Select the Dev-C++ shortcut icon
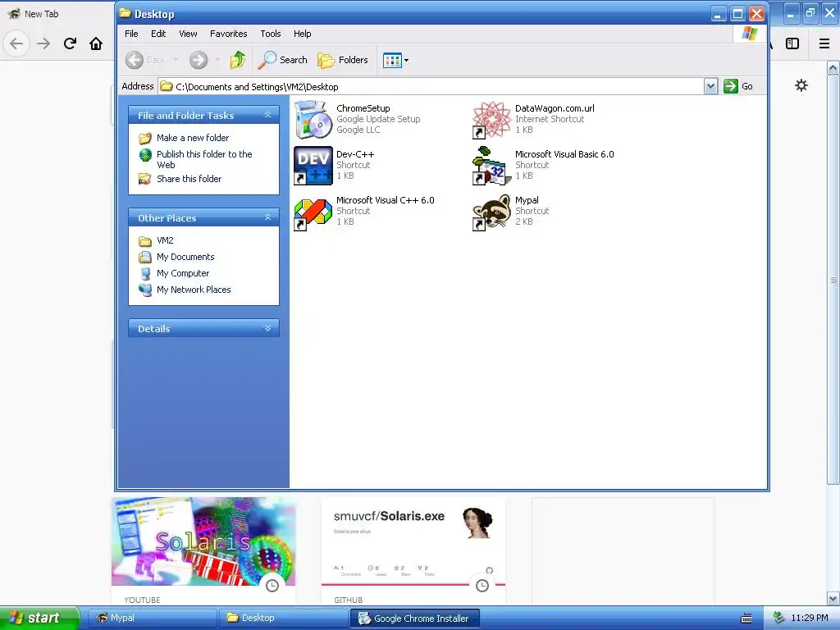840x630 pixels. click(313, 166)
